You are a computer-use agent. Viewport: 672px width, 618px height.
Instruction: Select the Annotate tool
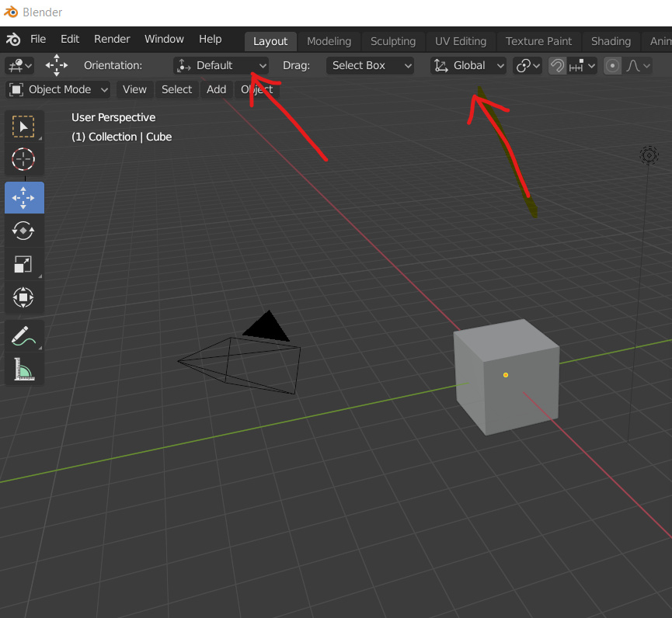[x=23, y=335]
